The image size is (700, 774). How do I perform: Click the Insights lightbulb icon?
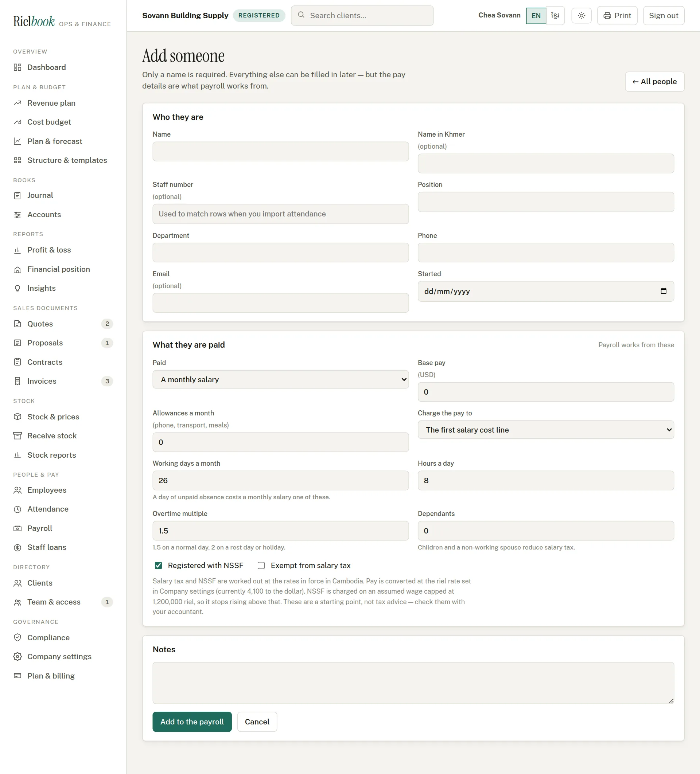(17, 288)
